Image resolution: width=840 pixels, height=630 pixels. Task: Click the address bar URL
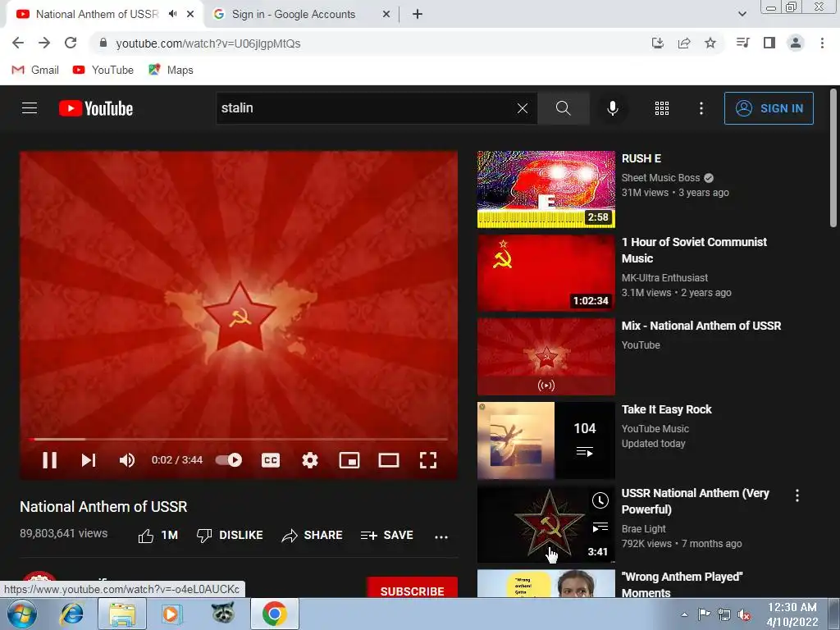[208, 43]
